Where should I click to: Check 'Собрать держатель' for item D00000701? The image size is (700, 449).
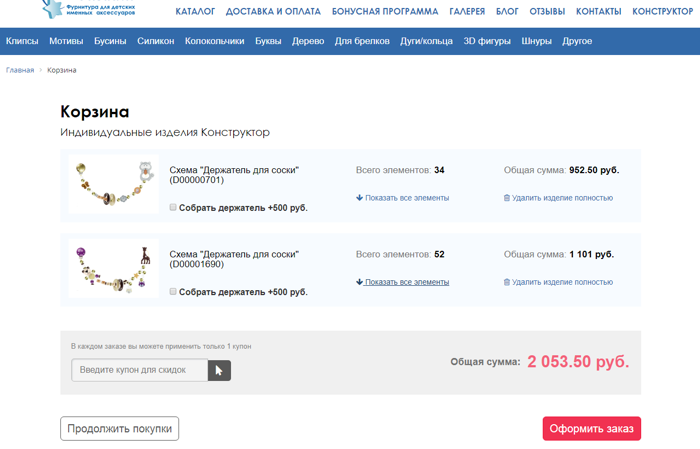coord(173,208)
